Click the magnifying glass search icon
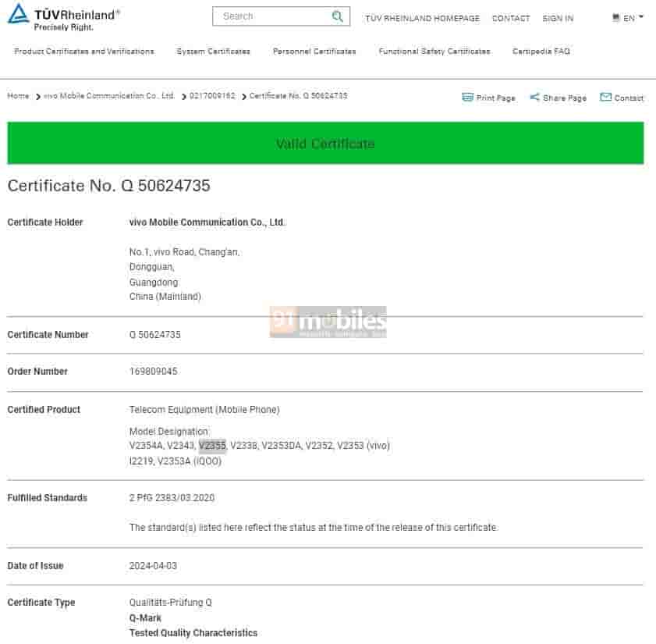The image size is (656, 644). click(337, 16)
